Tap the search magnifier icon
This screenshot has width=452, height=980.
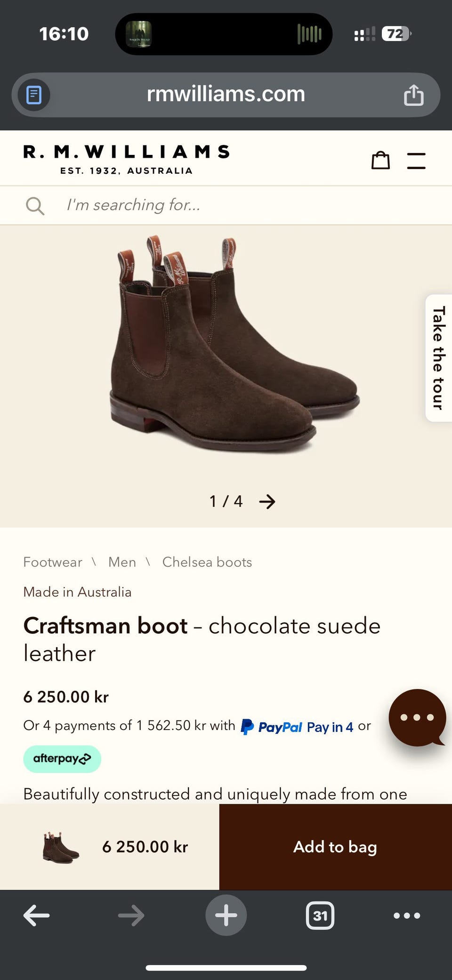tap(35, 205)
